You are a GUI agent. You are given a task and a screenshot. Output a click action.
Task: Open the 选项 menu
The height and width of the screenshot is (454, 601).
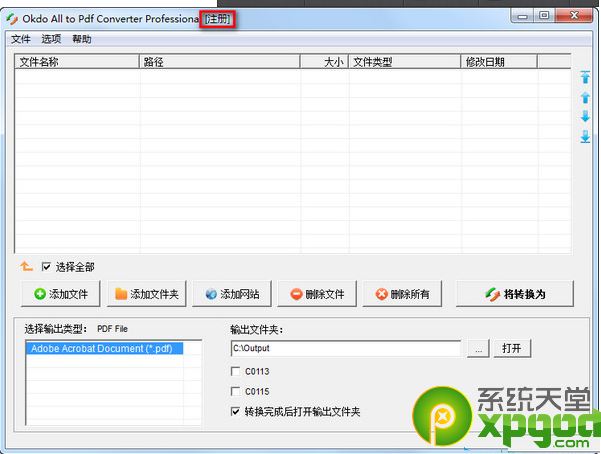(x=51, y=39)
